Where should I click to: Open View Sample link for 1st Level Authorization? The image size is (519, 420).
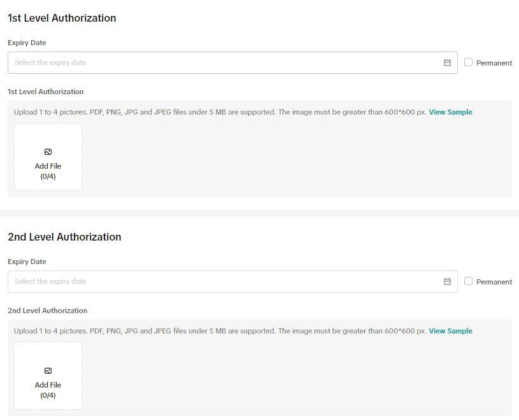[450, 112]
